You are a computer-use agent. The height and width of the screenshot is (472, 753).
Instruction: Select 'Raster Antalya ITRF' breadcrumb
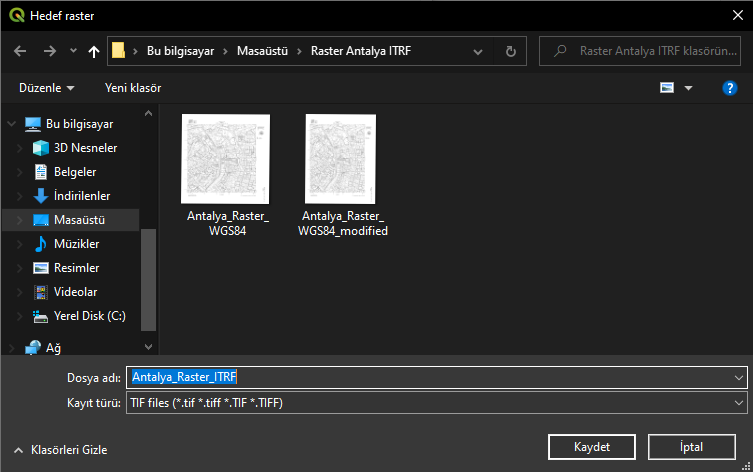(361, 51)
